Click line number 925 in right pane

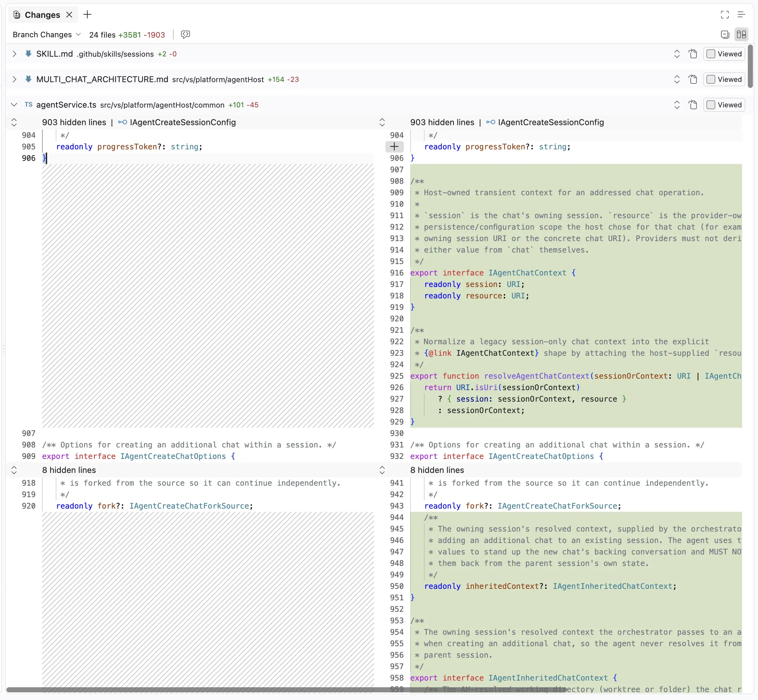[397, 376]
